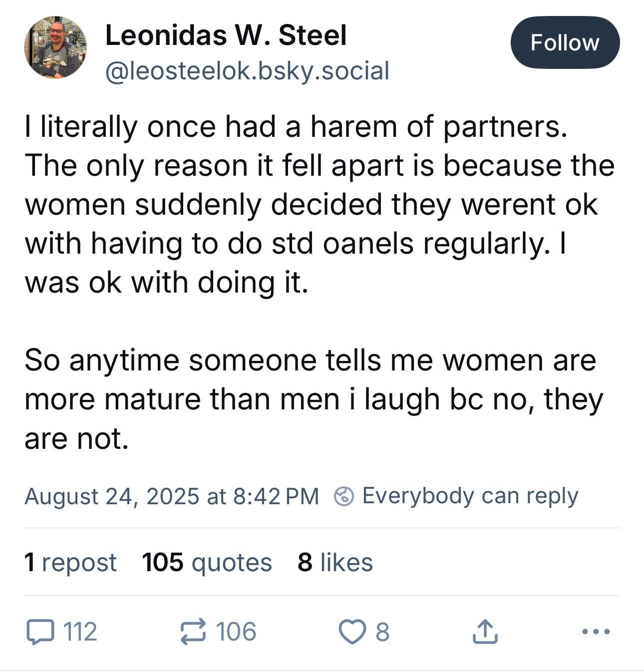This screenshot has height=672, width=644.
Task: Open the Leonidas W. Steel display name
Action: click(226, 35)
